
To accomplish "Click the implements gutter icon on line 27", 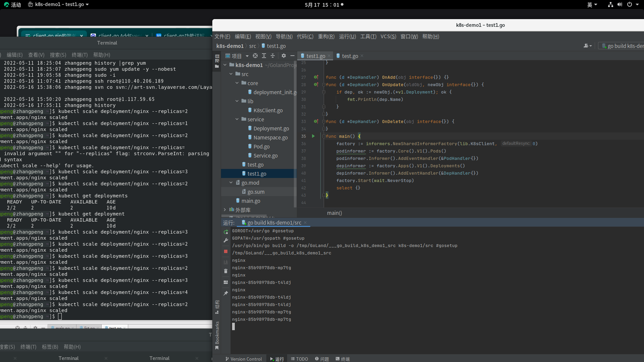I will (316, 77).
